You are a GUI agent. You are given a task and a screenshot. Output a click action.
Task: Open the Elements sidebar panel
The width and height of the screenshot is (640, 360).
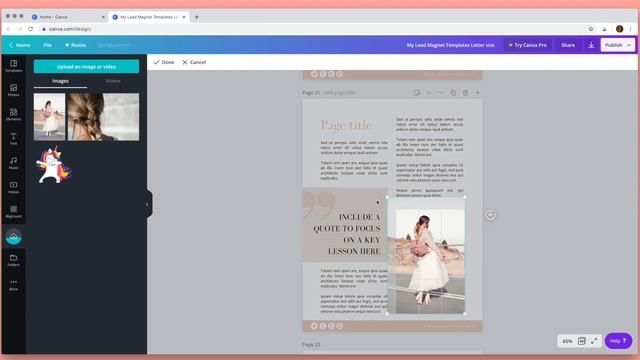13,114
